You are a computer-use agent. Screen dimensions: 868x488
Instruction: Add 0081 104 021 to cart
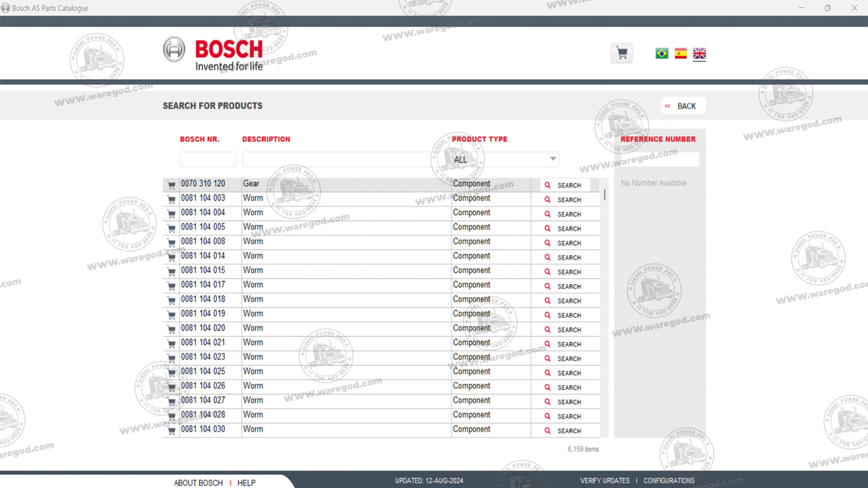click(x=171, y=343)
